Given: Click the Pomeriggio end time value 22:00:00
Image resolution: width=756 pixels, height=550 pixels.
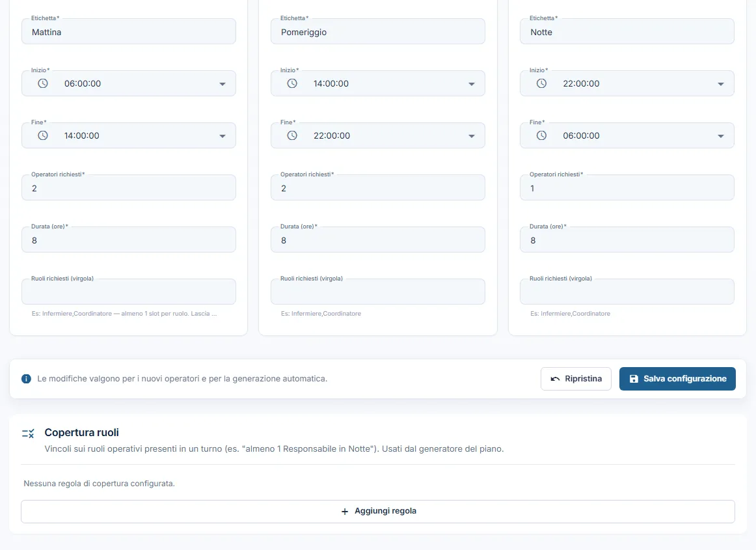Looking at the screenshot, I should [332, 135].
